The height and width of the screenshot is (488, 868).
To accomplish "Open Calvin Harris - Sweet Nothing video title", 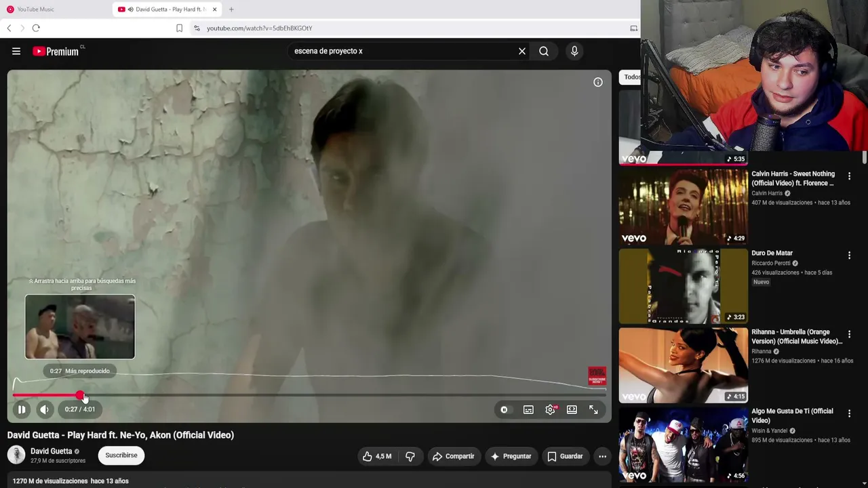I will click(793, 178).
